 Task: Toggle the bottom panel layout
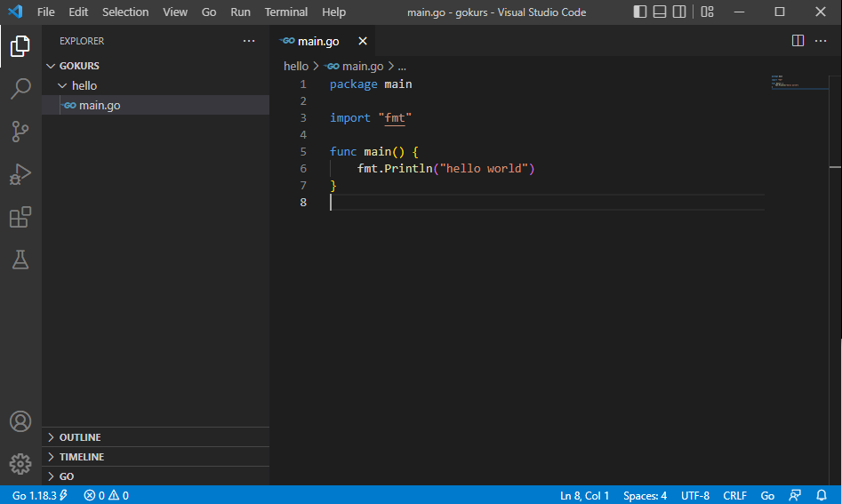(660, 12)
